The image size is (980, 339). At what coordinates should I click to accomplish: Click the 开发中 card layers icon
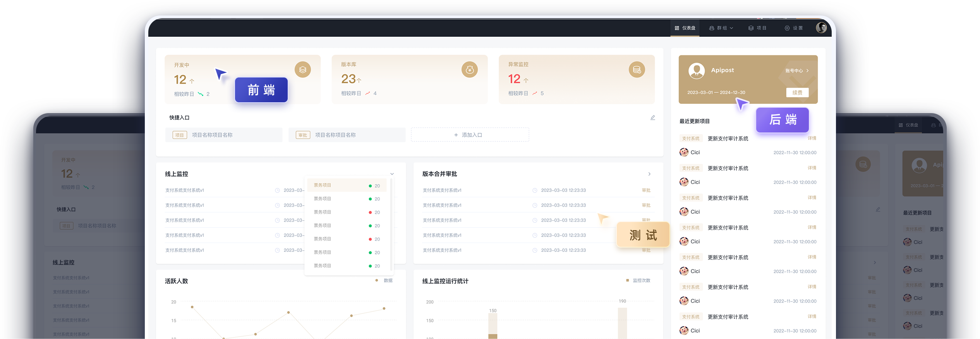click(x=303, y=70)
